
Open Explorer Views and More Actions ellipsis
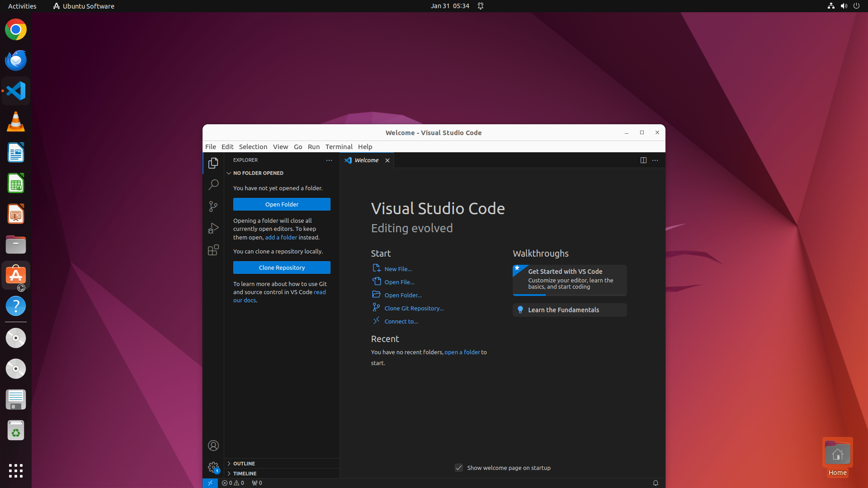[329, 160]
